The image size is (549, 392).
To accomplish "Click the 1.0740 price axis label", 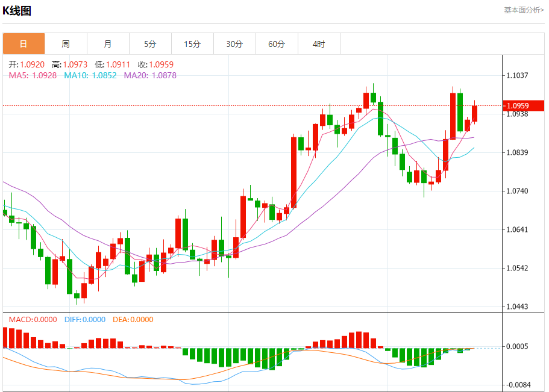I will 518,191.
